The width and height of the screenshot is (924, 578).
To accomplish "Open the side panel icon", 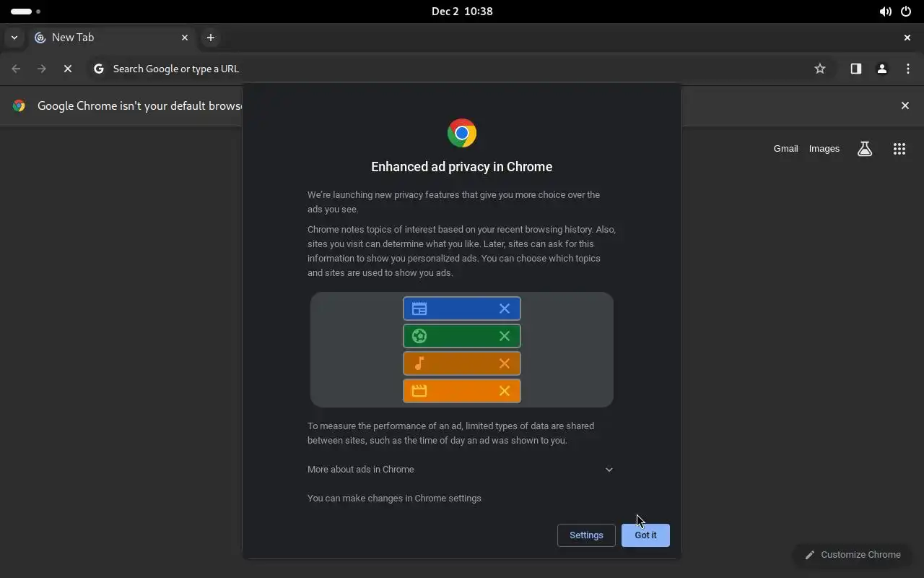I will click(855, 69).
